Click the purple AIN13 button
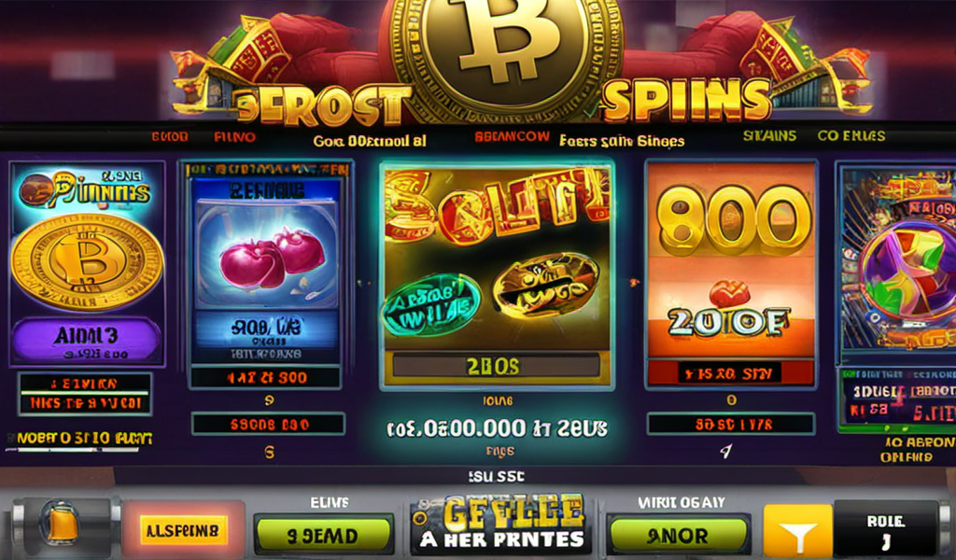Screen dimensions: 956x560 tap(87, 341)
